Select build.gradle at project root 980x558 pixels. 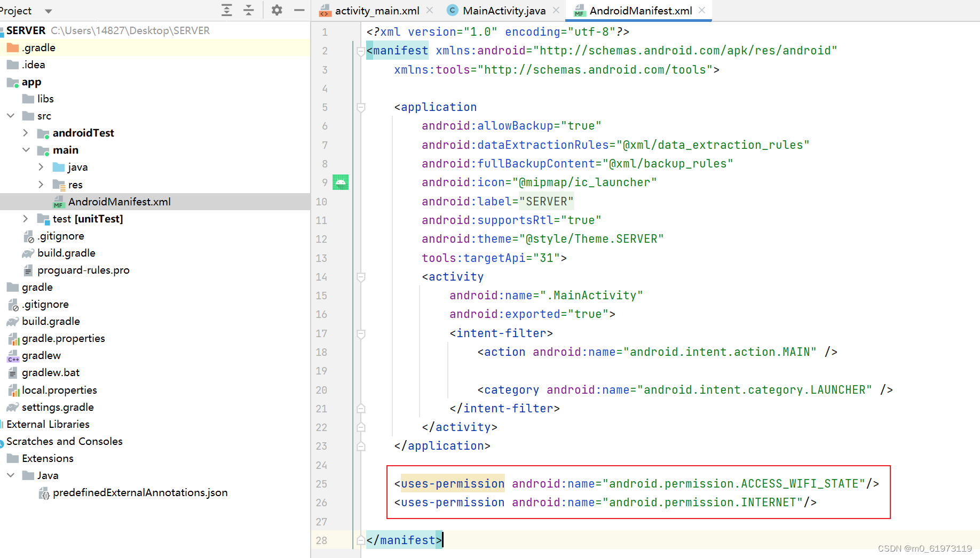click(155, 321)
